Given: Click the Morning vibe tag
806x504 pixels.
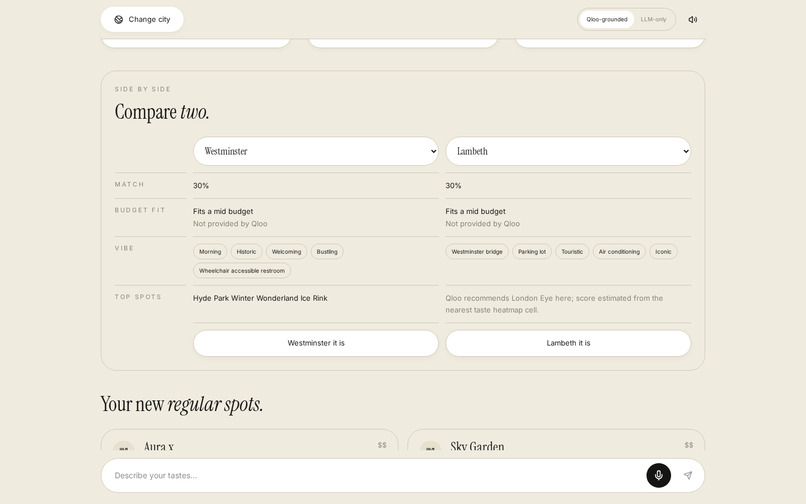Looking at the screenshot, I should (210, 251).
